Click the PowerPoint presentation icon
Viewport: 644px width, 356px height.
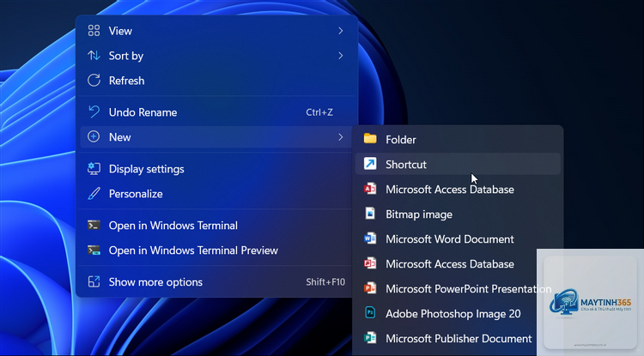tap(370, 288)
